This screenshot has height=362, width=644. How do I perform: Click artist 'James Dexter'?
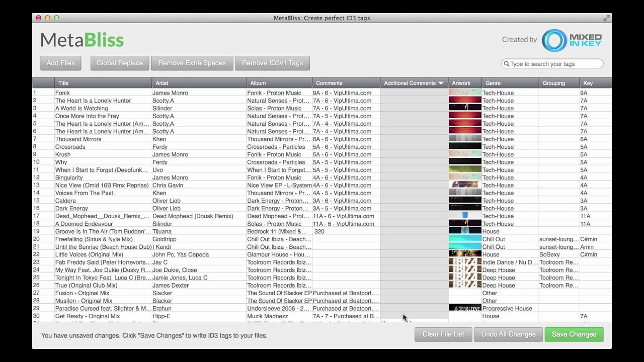click(171, 285)
